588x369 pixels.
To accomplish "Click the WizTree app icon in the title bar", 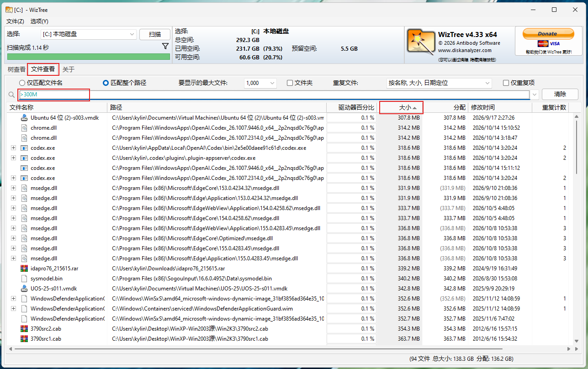I will 9,10.
